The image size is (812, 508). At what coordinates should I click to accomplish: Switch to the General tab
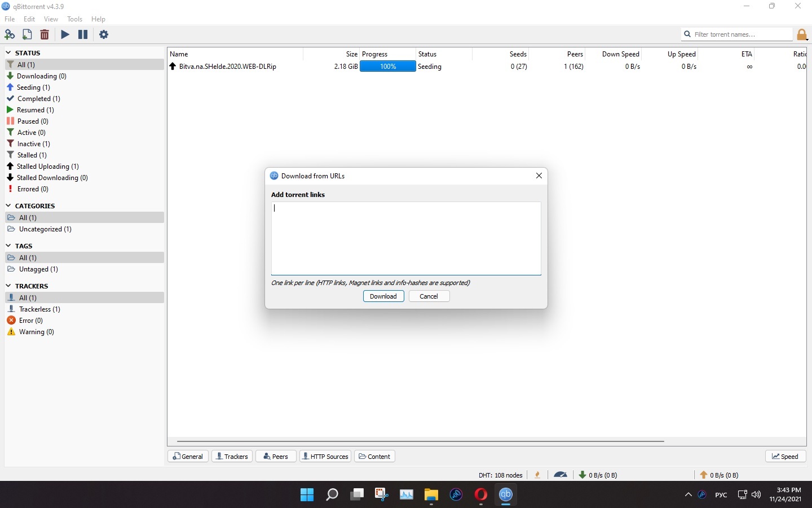click(188, 456)
